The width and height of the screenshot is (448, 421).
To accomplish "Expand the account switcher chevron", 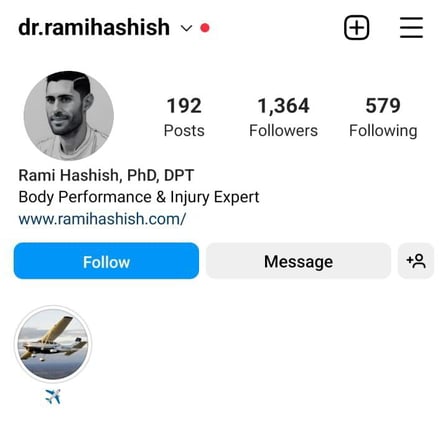I will [x=187, y=28].
